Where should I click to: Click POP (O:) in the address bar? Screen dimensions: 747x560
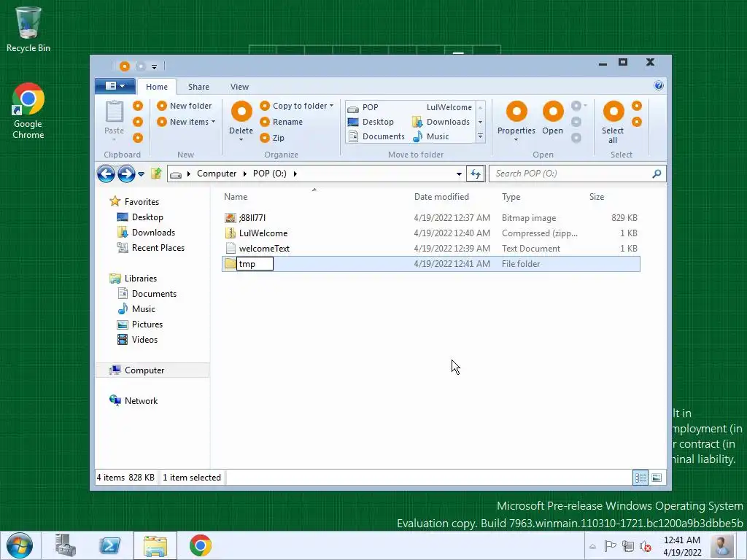tap(270, 174)
